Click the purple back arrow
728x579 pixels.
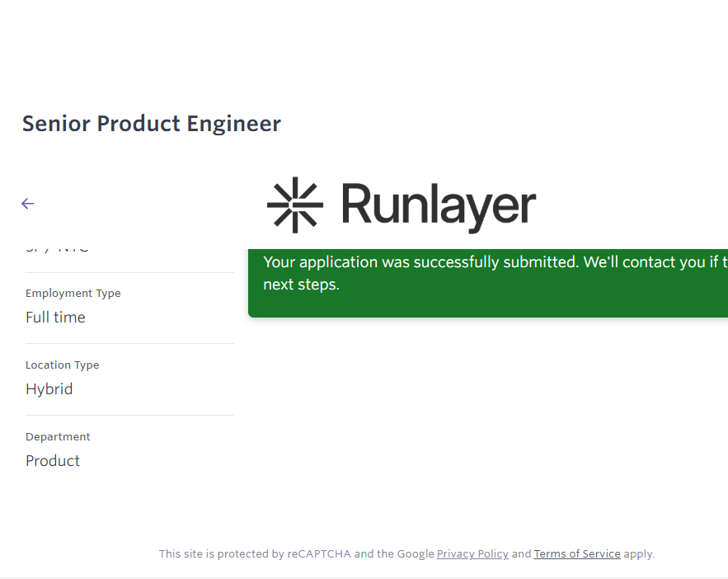click(28, 204)
